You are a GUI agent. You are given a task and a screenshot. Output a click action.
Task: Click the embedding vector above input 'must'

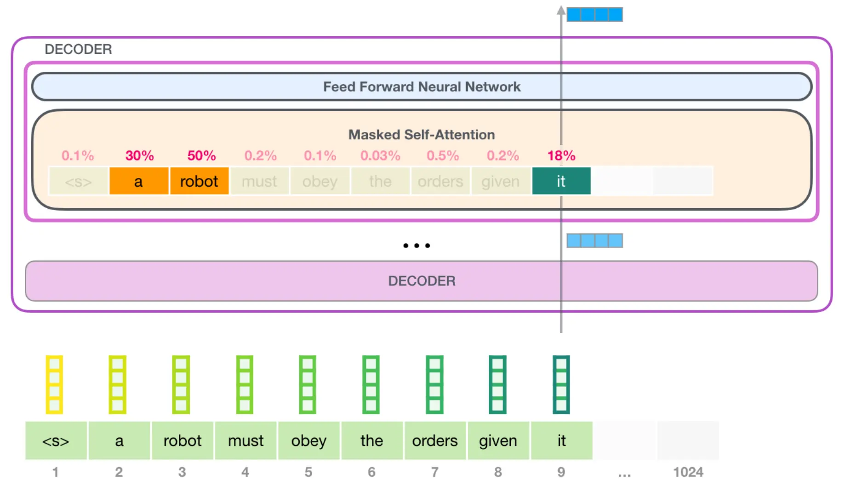click(x=245, y=384)
